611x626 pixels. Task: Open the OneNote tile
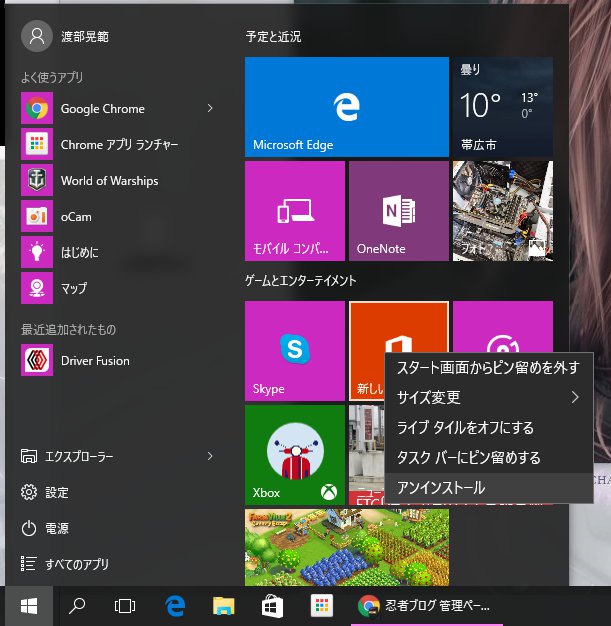click(x=399, y=211)
